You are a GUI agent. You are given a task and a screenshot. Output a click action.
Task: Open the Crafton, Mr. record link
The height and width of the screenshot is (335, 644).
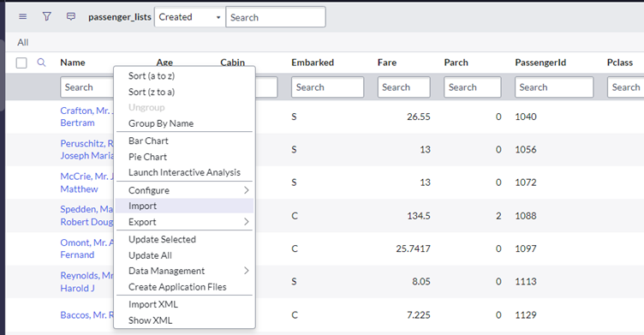(x=86, y=117)
